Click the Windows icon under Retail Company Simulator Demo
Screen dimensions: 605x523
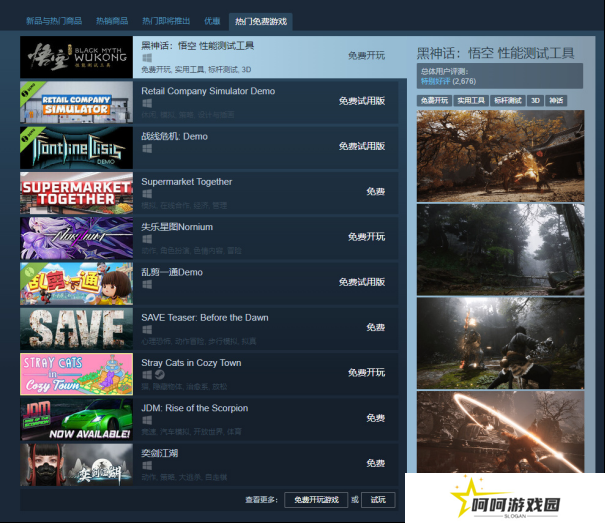(147, 103)
